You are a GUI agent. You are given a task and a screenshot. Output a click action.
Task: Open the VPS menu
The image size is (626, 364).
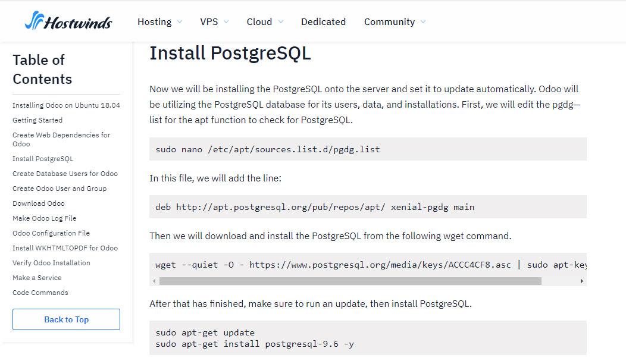(209, 22)
